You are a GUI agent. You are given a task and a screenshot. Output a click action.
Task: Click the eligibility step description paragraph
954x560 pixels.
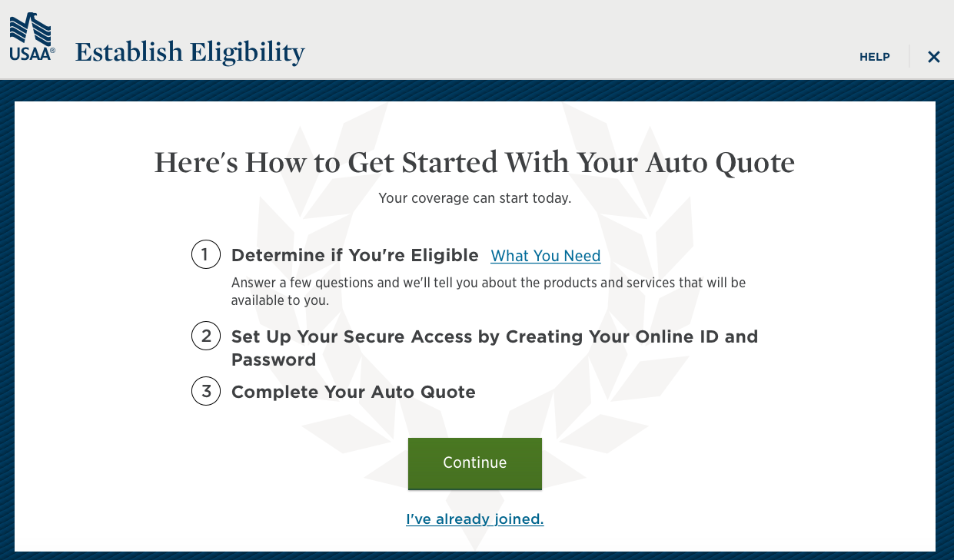(488, 291)
